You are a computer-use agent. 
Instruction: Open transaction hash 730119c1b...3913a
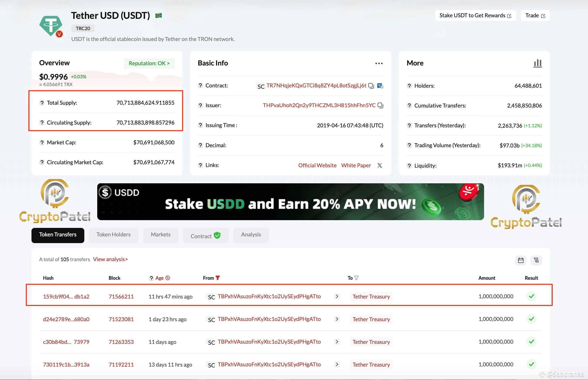(x=66, y=365)
